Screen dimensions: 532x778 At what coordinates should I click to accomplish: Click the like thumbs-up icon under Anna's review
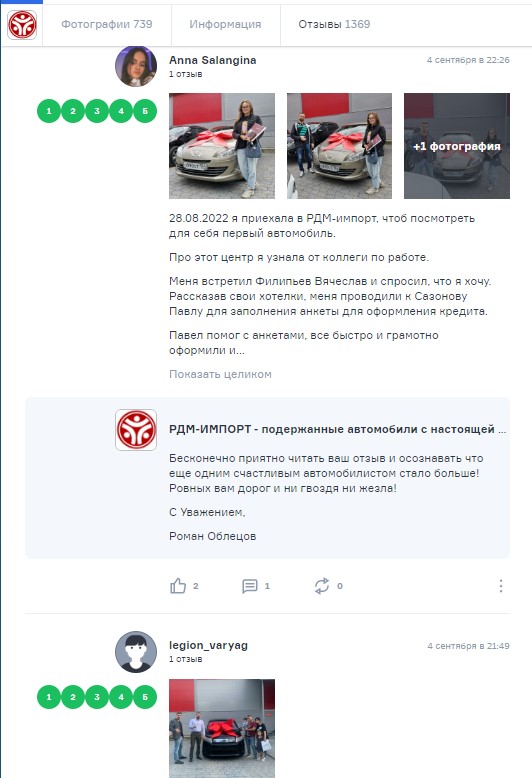click(178, 586)
